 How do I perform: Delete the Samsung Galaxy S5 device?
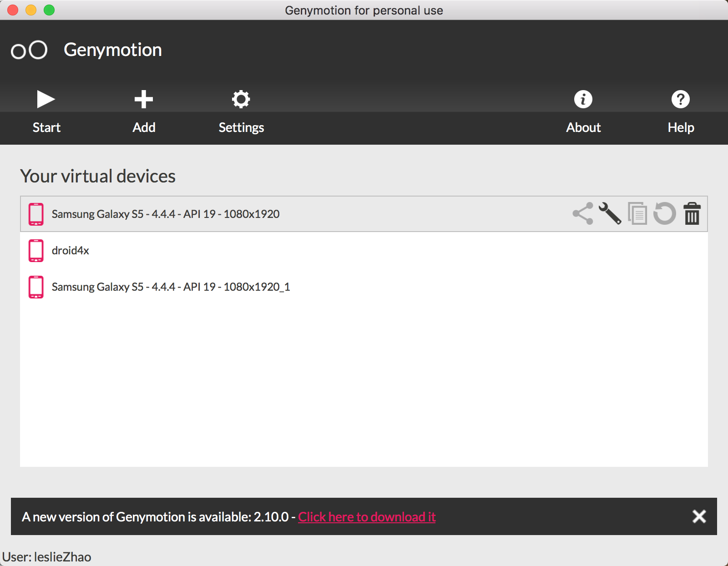(692, 213)
